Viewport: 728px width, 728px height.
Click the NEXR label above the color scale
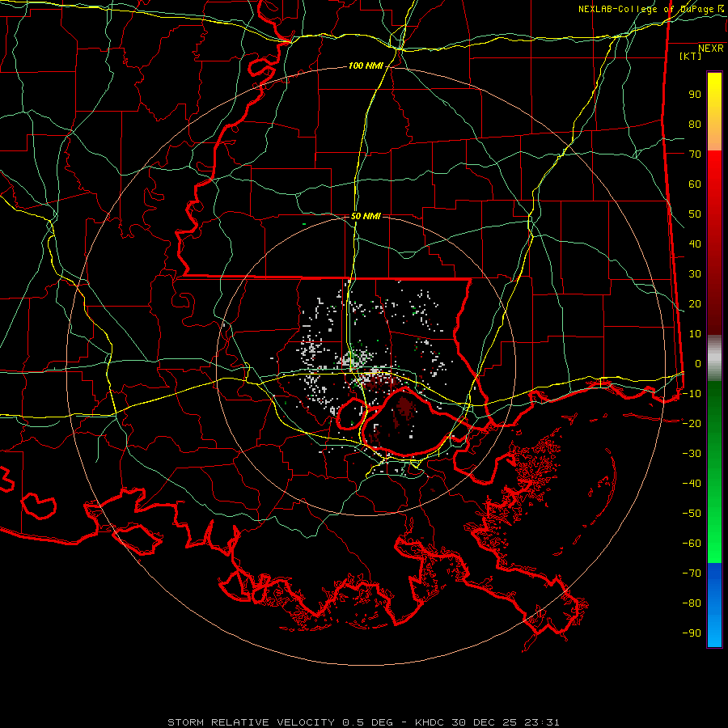[711, 49]
